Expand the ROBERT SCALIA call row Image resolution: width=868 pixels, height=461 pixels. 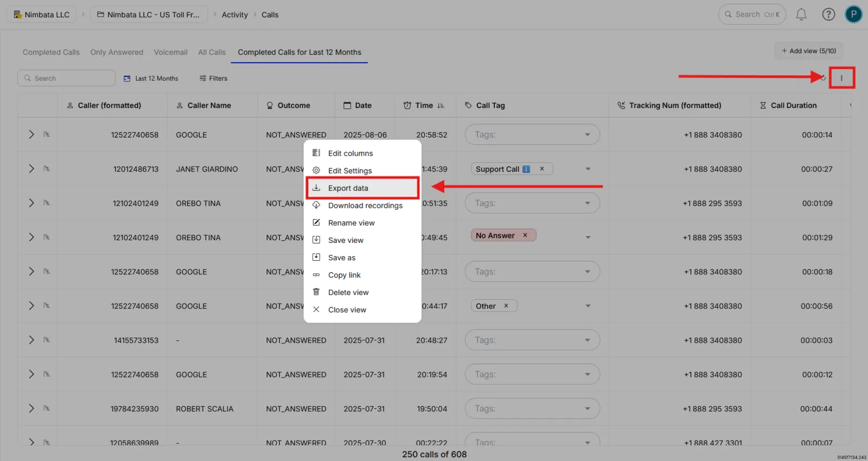click(x=31, y=408)
